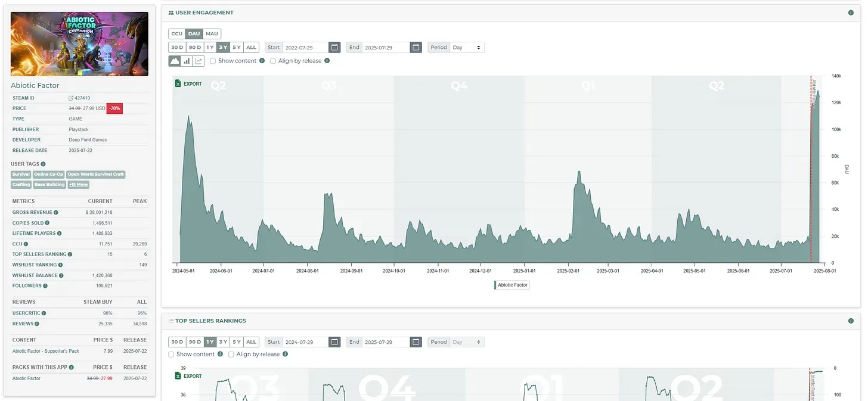Select 3 Y range in Top Sellers Rankings
This screenshot has height=401, width=868.
[x=223, y=342]
